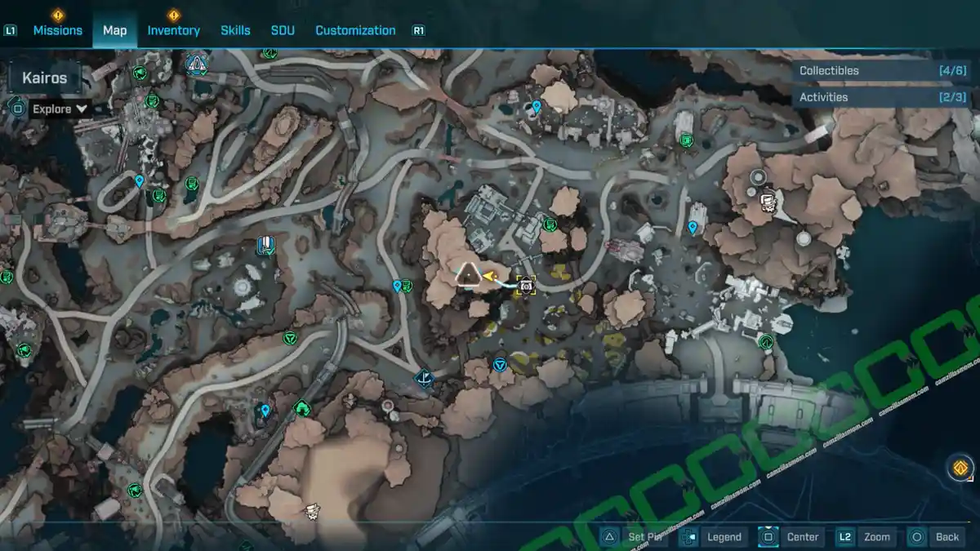Image resolution: width=980 pixels, height=551 pixels.
Task: Expand the Activities [2/3] tracker
Action: pos(882,97)
